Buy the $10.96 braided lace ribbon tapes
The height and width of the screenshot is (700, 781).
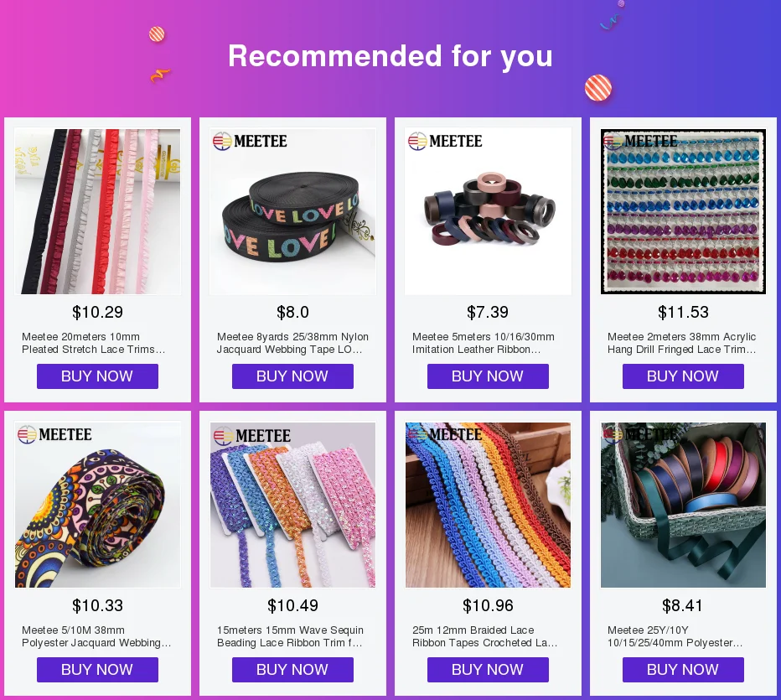[488, 670]
